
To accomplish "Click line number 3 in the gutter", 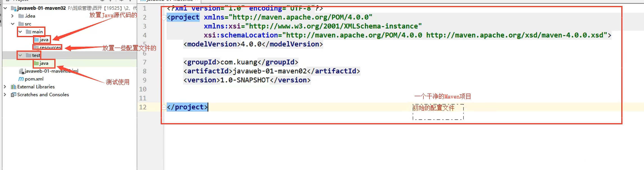I will click(145, 26).
